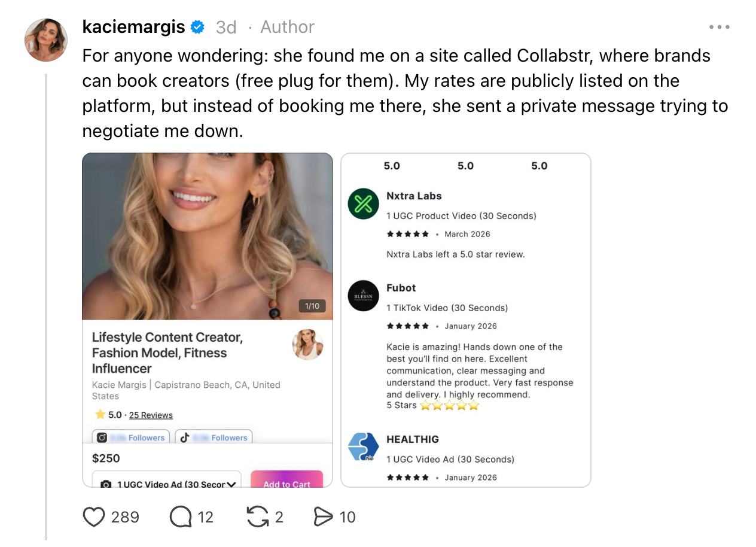
Task: Share post with paper plane icon
Action: point(324,517)
